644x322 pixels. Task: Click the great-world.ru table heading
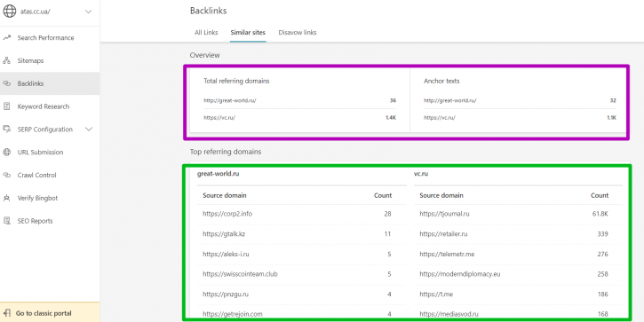pos(219,174)
